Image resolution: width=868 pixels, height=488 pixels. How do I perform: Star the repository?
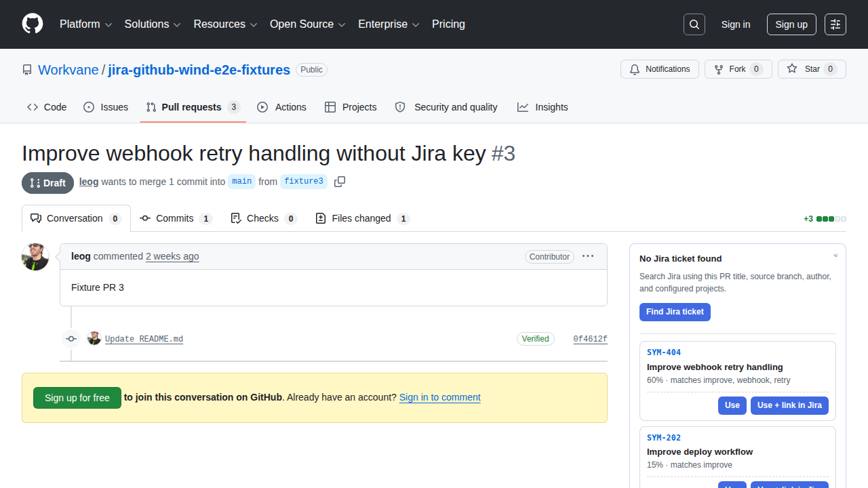pos(812,69)
